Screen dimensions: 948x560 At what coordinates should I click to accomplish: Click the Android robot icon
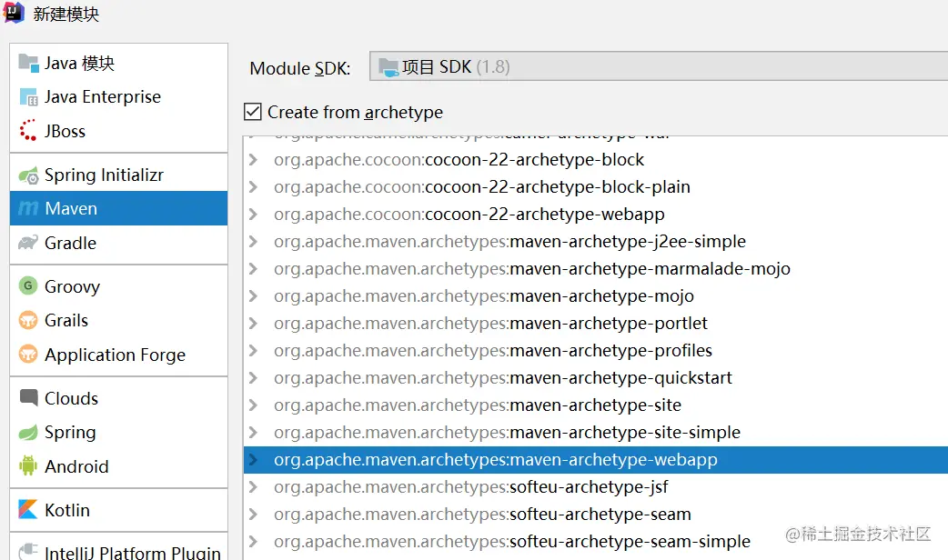pyautogui.click(x=28, y=465)
